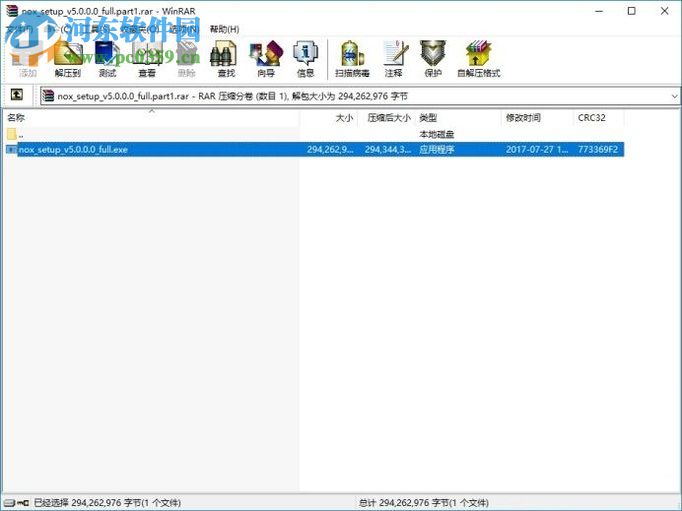
Task: Click the Self-extracting format (自解压格式) icon
Action: pos(478,59)
